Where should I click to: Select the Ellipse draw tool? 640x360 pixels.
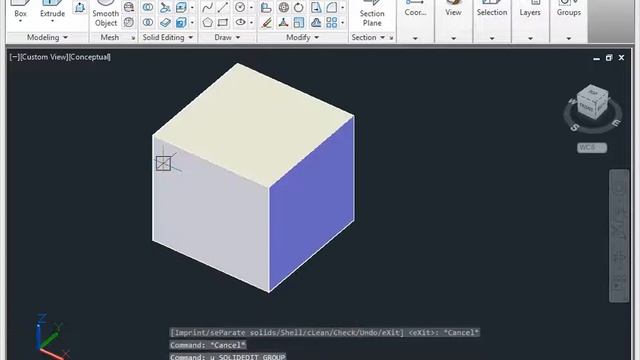point(240,22)
